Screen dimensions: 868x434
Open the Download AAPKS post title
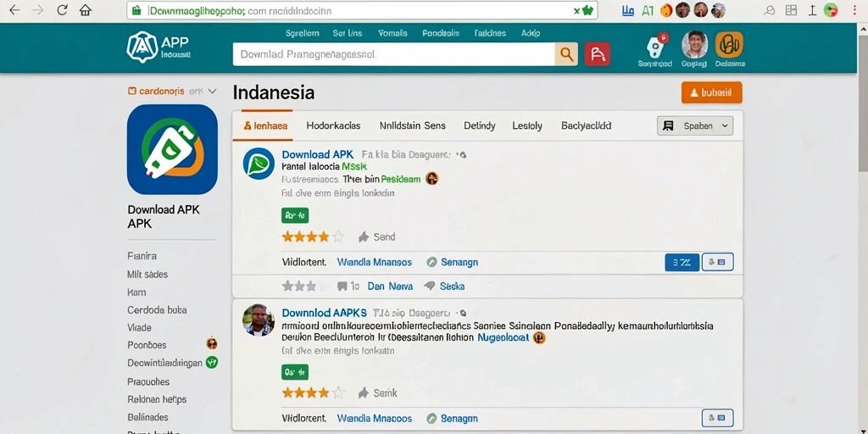point(325,313)
